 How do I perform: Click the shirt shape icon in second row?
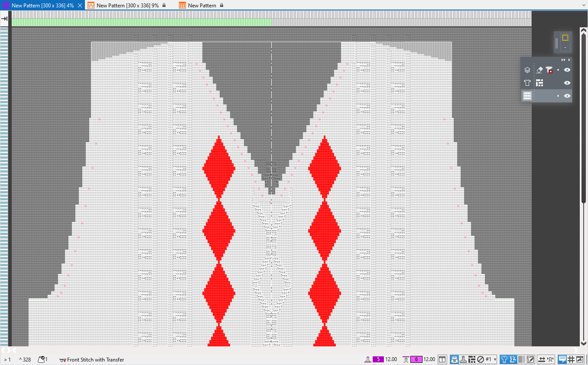[x=527, y=83]
